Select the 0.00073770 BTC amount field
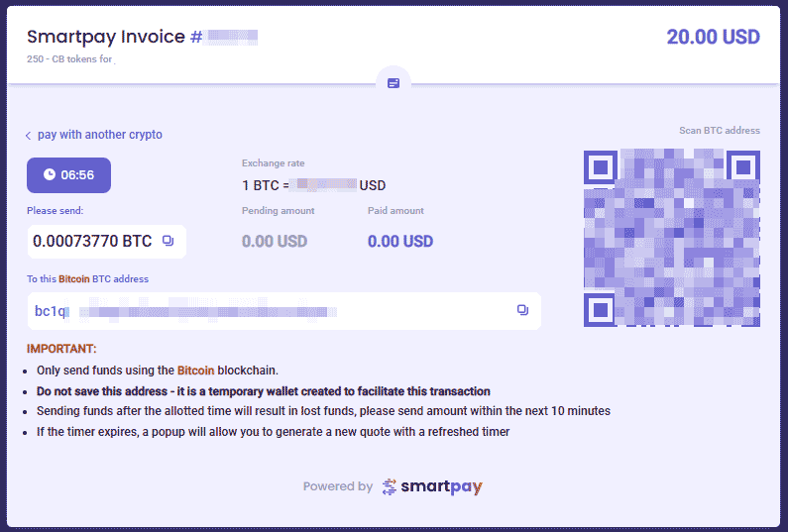This screenshot has height=532, width=788. (106, 241)
